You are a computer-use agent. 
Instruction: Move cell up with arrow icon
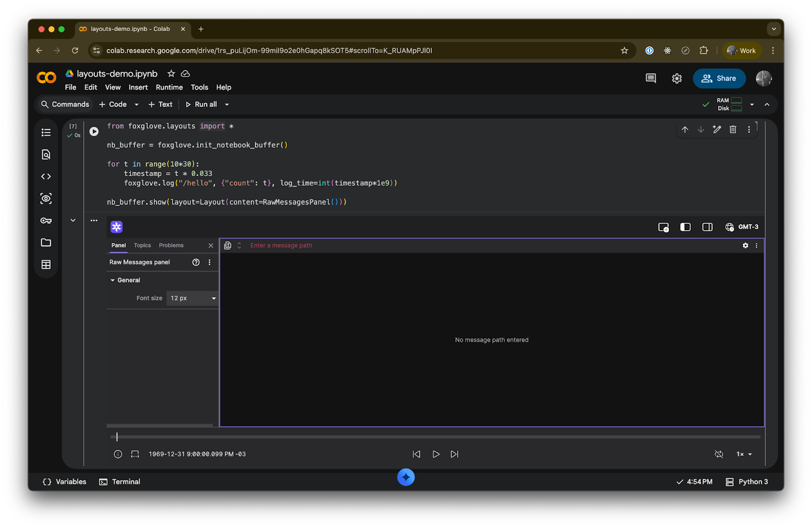tap(685, 129)
